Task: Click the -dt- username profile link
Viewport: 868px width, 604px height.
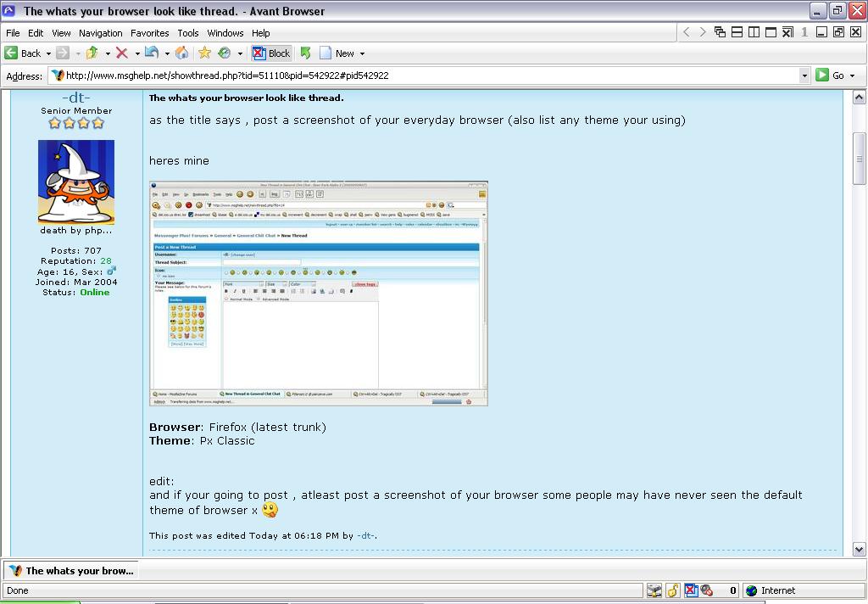Action: [75, 98]
